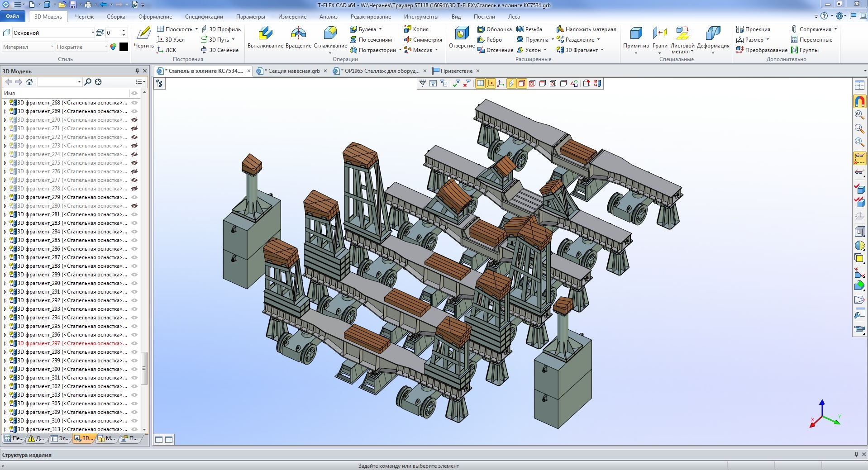Image resolution: width=868 pixels, height=470 pixels.
Task: Click Наложить материал icon
Action: point(560,29)
